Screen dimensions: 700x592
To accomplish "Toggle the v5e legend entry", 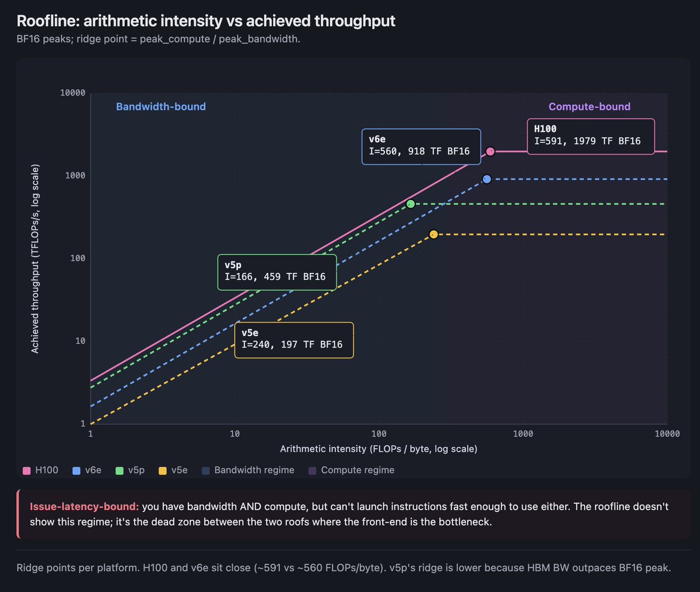I will (x=173, y=470).
